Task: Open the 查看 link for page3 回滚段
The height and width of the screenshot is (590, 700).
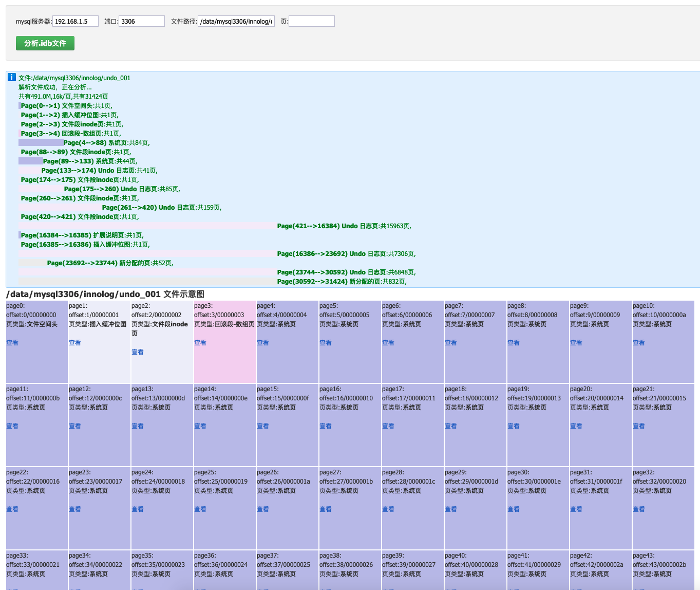Action: (x=200, y=343)
